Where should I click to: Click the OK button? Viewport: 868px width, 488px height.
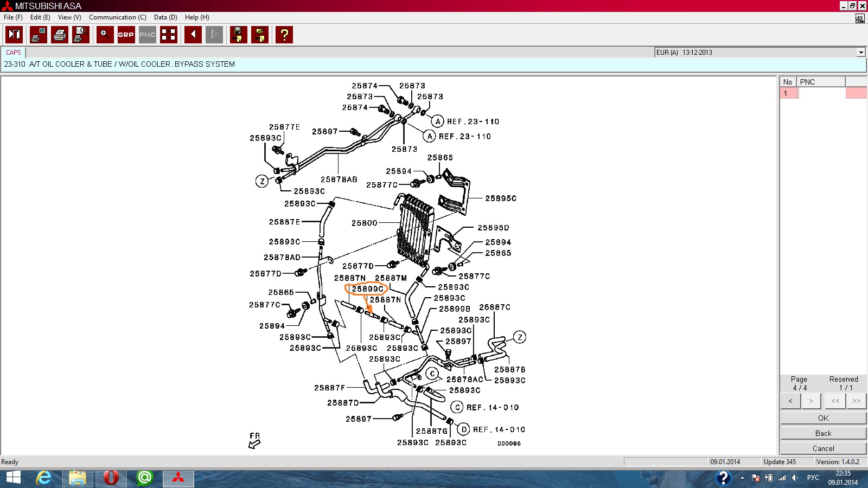pyautogui.click(x=823, y=418)
